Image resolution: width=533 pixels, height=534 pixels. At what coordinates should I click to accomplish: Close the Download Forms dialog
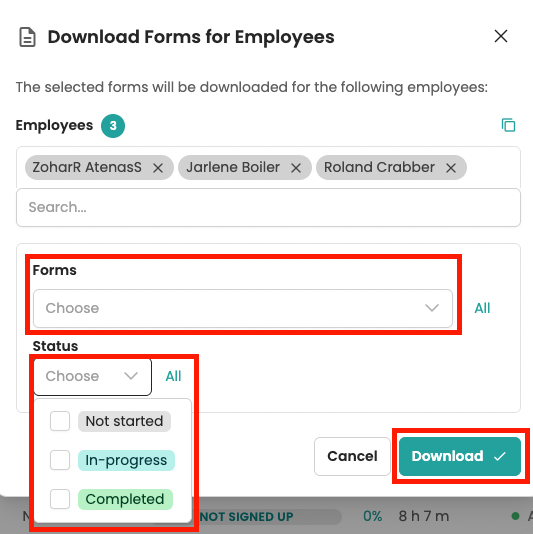pyautogui.click(x=501, y=36)
